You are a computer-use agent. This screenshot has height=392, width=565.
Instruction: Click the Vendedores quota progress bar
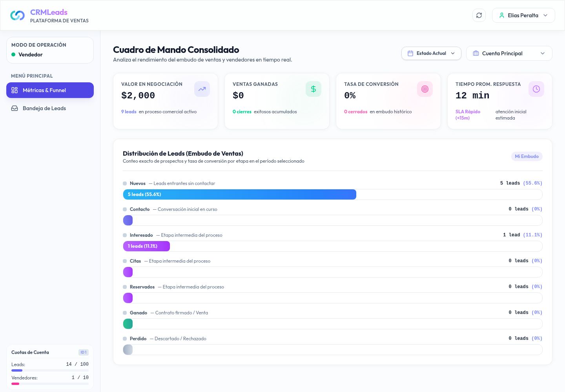(x=50, y=384)
